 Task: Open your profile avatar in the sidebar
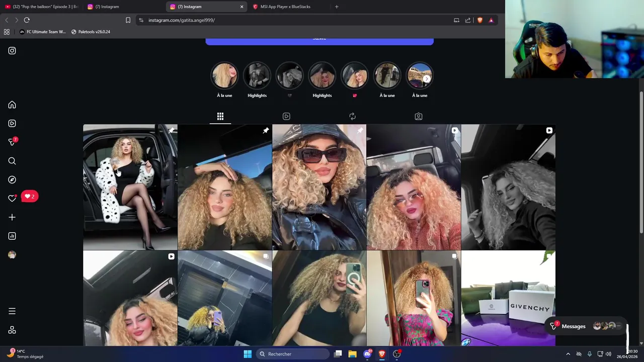(x=12, y=255)
